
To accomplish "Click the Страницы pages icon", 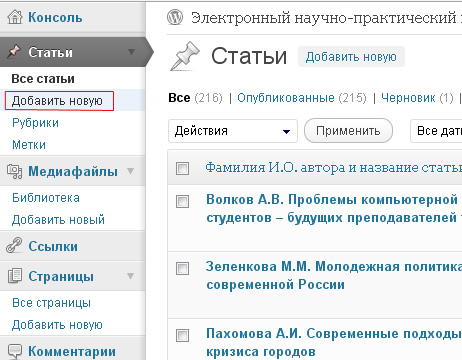I will pyautogui.click(x=15, y=276).
